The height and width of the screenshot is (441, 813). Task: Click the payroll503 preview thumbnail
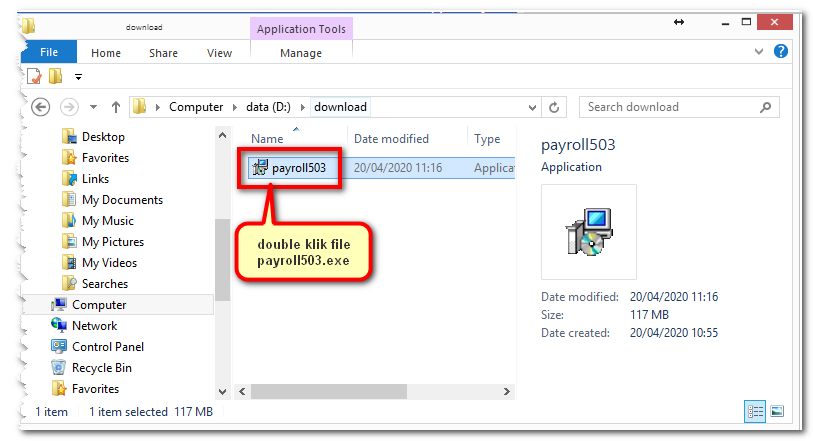click(x=588, y=231)
